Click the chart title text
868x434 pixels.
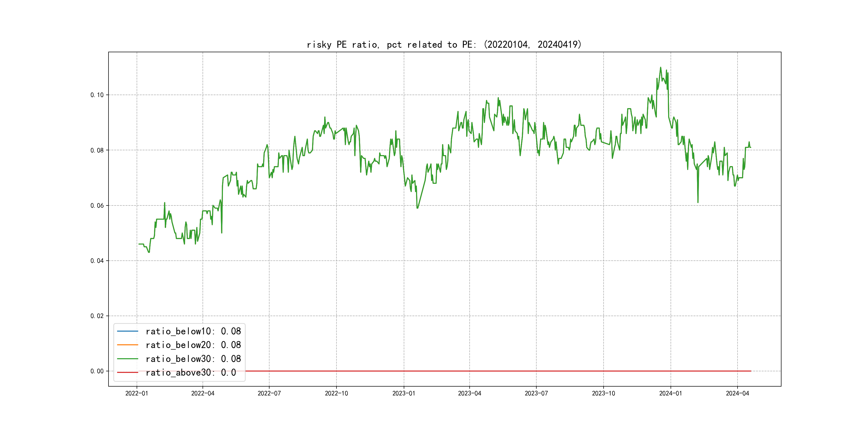click(444, 44)
